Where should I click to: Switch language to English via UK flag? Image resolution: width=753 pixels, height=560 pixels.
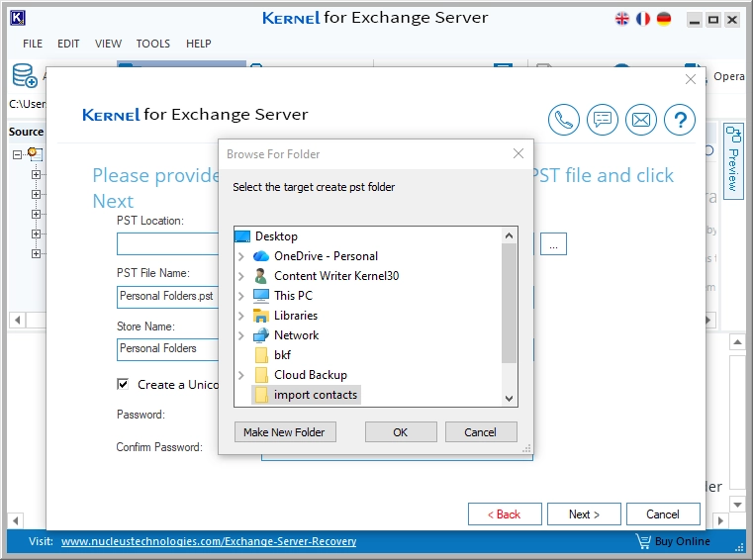click(x=622, y=19)
